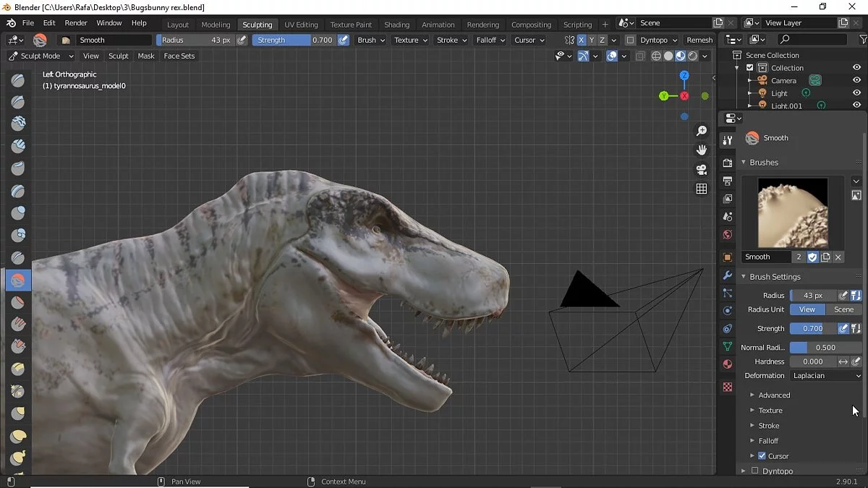Click the Normal Radius slider
This screenshot has height=488, width=868.
click(825, 348)
